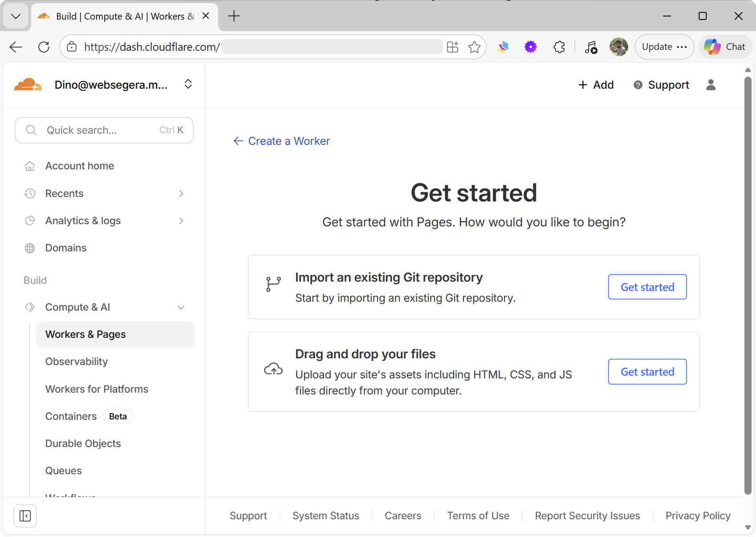756x537 pixels.
Task: Open Support via the question mark icon
Action: 638,85
